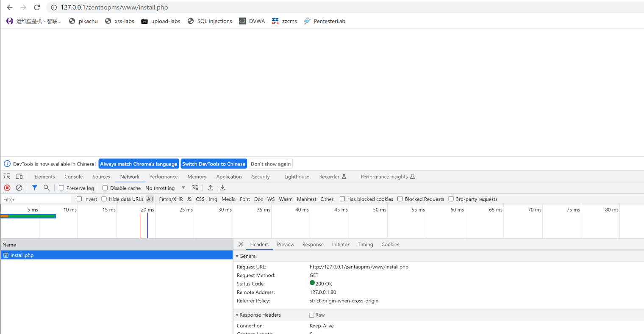Open the network conditions wifi icon

coord(195,188)
